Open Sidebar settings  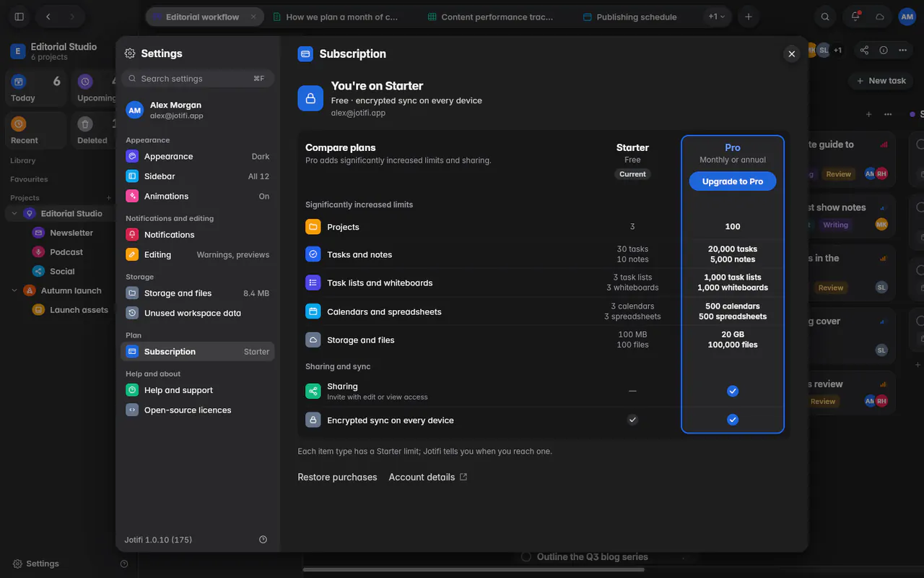[x=197, y=176]
